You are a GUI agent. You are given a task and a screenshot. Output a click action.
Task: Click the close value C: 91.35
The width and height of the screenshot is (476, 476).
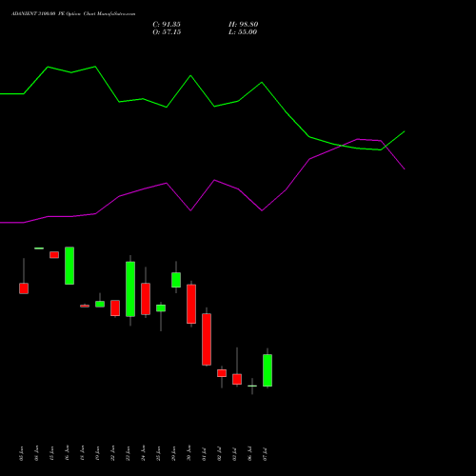click(167, 25)
